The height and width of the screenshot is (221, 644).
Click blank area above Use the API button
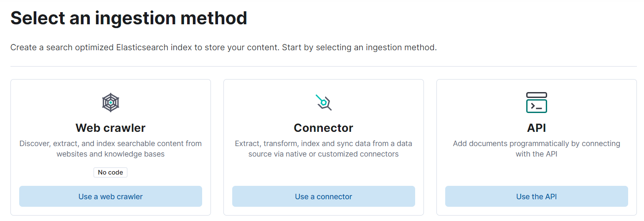536,172
